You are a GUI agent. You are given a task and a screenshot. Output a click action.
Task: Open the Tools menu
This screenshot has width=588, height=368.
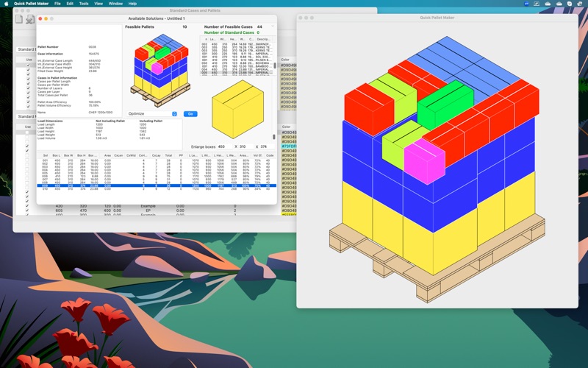tap(84, 4)
